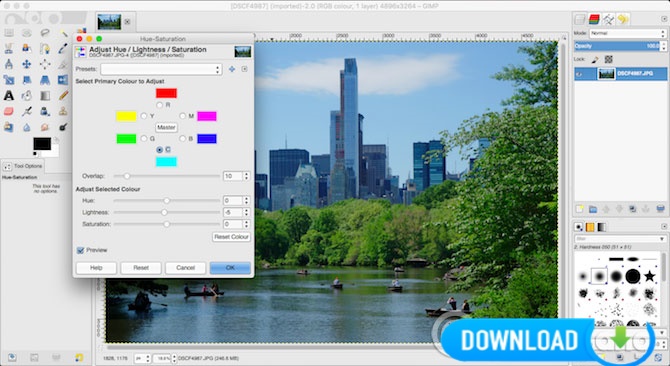The width and height of the screenshot is (670, 366).
Task: Delete the layer with trash icon
Action: (x=660, y=209)
